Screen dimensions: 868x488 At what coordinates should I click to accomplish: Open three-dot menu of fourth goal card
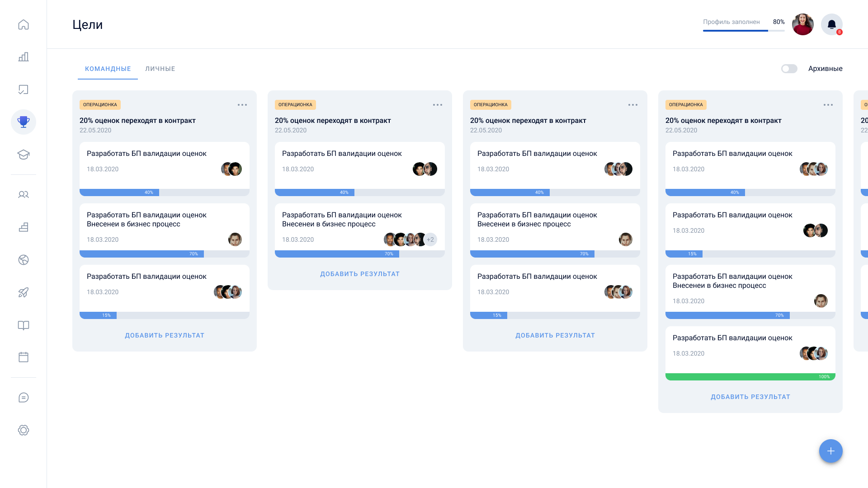[828, 105]
